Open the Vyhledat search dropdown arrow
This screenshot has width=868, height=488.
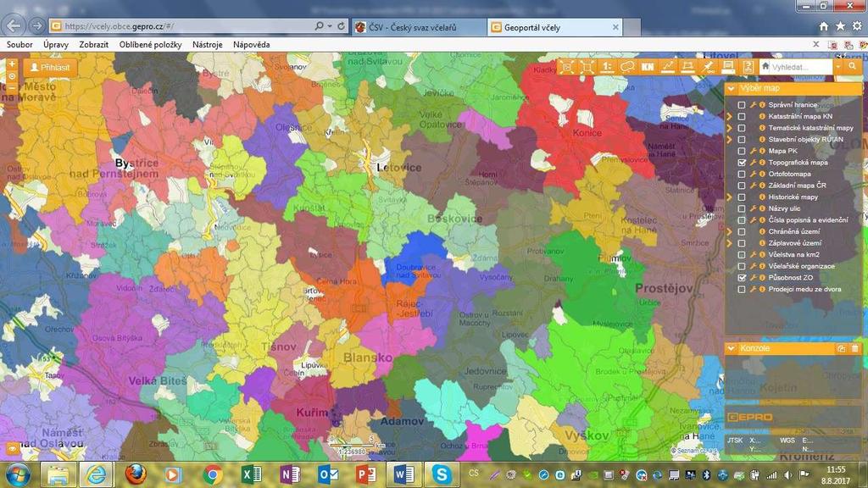pos(838,67)
